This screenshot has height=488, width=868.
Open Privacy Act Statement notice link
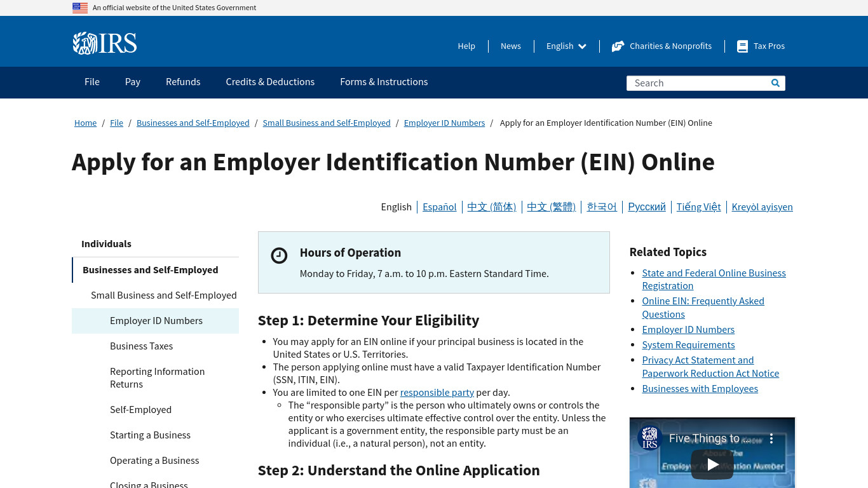710,367
